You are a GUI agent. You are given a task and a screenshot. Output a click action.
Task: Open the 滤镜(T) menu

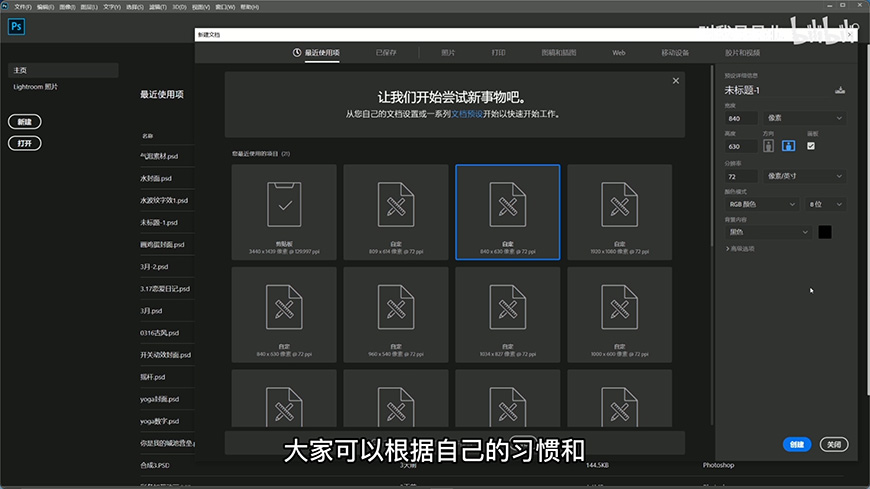[158, 7]
